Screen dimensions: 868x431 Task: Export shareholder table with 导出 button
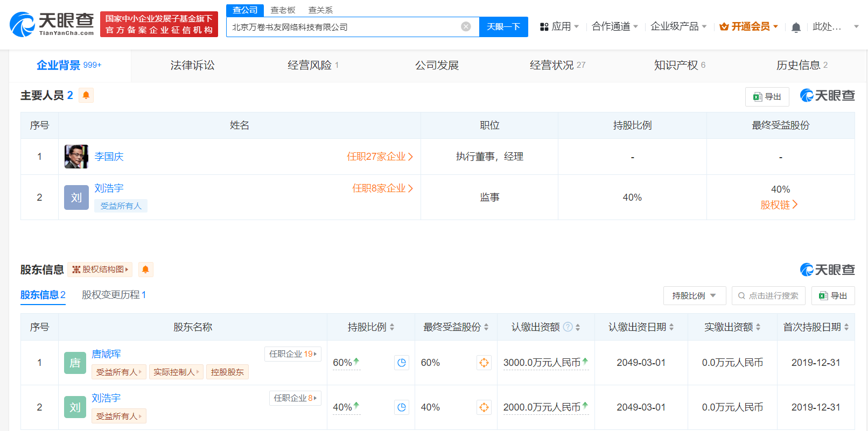point(833,295)
